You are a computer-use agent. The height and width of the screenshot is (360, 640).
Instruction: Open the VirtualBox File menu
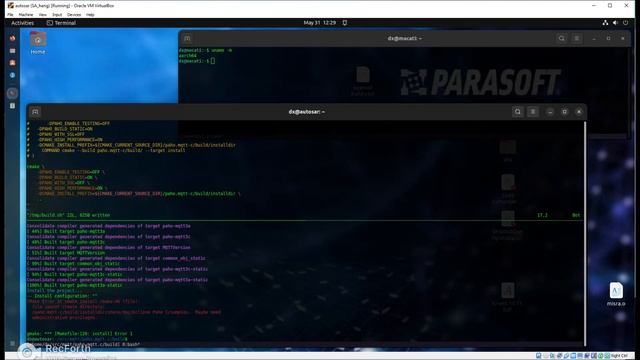(10, 15)
